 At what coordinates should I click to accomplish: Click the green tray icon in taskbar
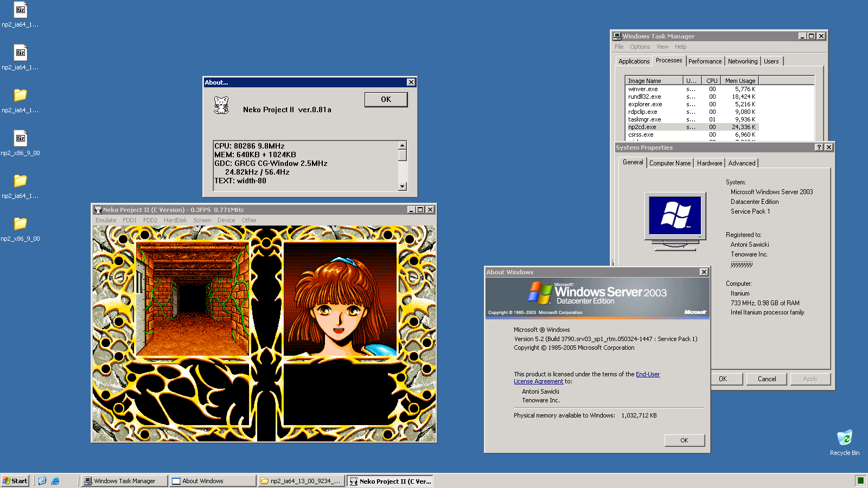(860, 480)
